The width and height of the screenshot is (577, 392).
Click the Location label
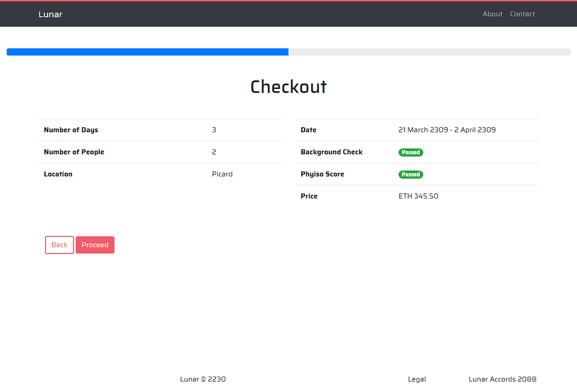58,174
